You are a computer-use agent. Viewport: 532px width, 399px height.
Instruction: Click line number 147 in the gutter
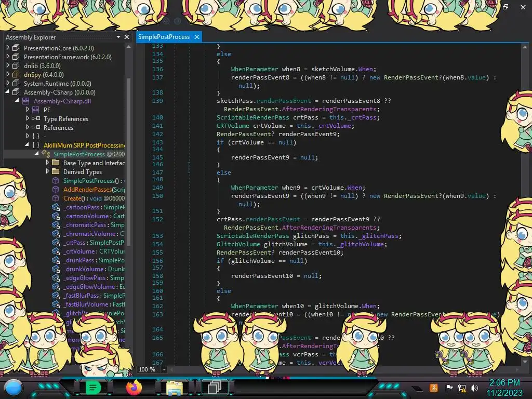click(157, 172)
